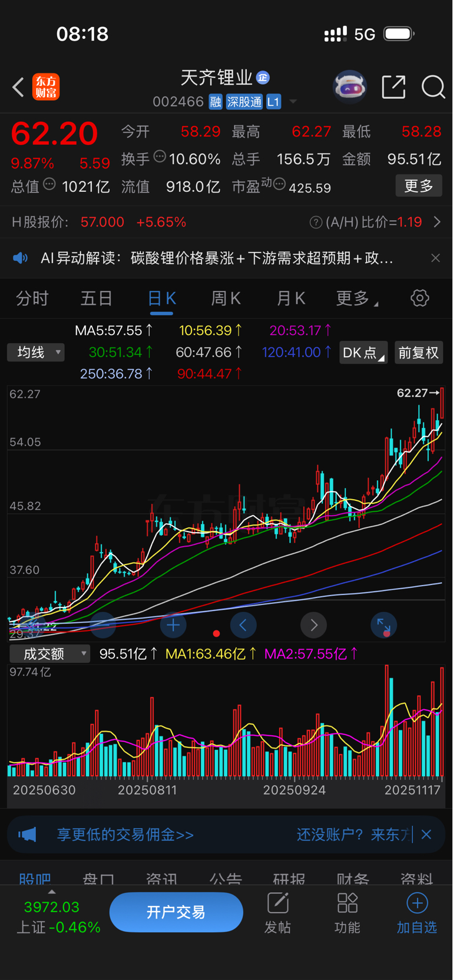Expand stock title dropdown triangle

pos(293,102)
